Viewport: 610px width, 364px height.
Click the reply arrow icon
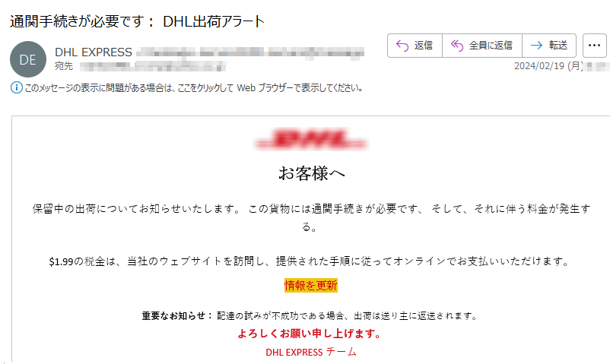(x=402, y=46)
